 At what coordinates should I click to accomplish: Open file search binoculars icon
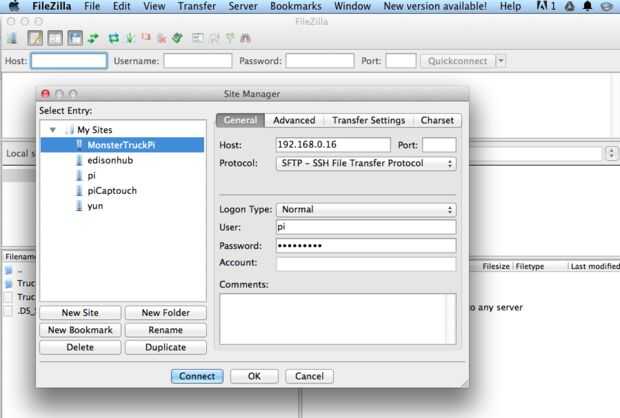(246, 38)
